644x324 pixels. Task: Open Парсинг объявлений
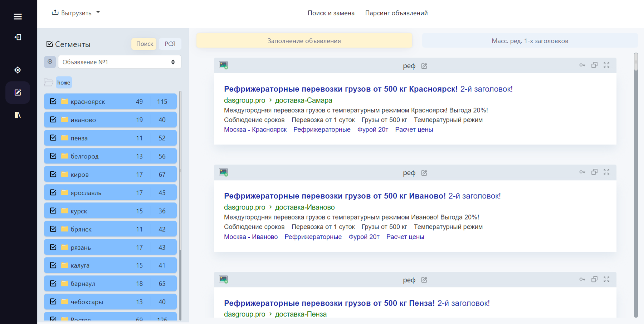(396, 13)
